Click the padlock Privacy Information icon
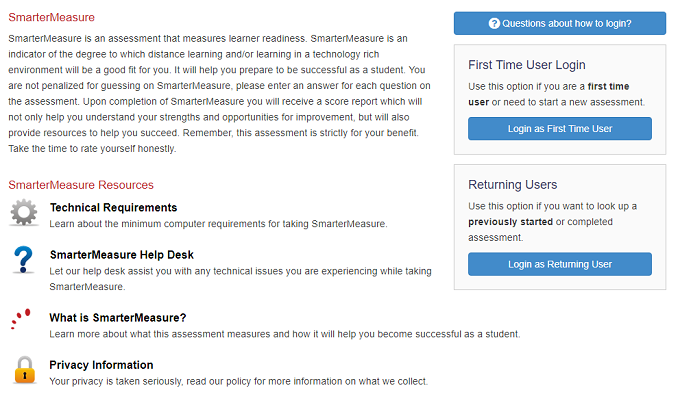The height and width of the screenshot is (403, 680). coord(25,370)
